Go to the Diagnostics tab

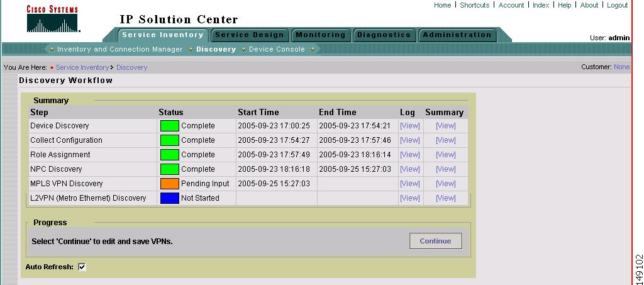tap(384, 35)
